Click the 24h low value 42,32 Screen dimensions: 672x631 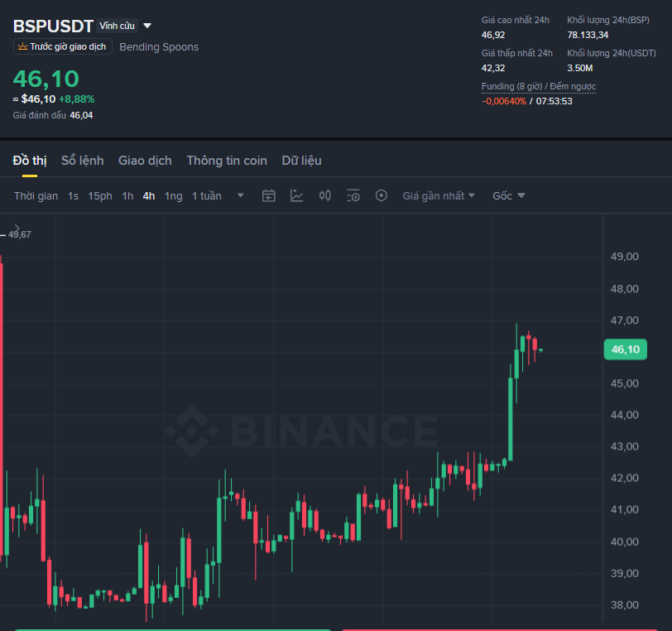pos(493,68)
